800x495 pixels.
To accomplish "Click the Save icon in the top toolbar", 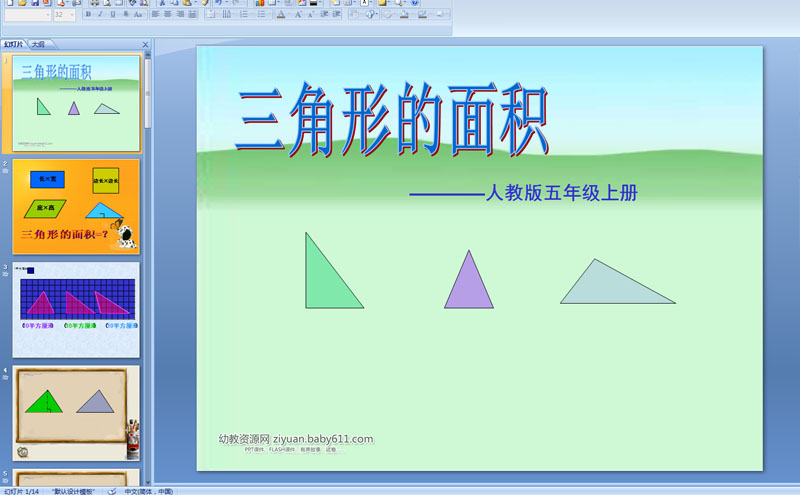I will tap(35, 3).
